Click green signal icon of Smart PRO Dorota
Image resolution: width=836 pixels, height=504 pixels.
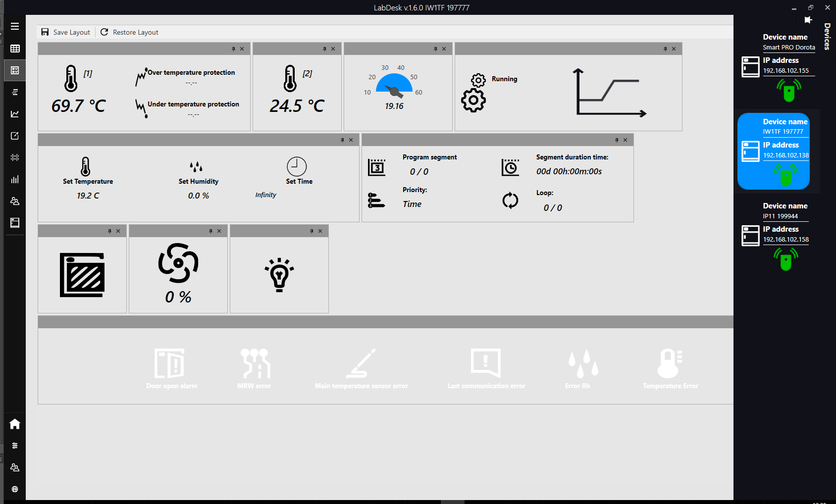[x=789, y=91]
